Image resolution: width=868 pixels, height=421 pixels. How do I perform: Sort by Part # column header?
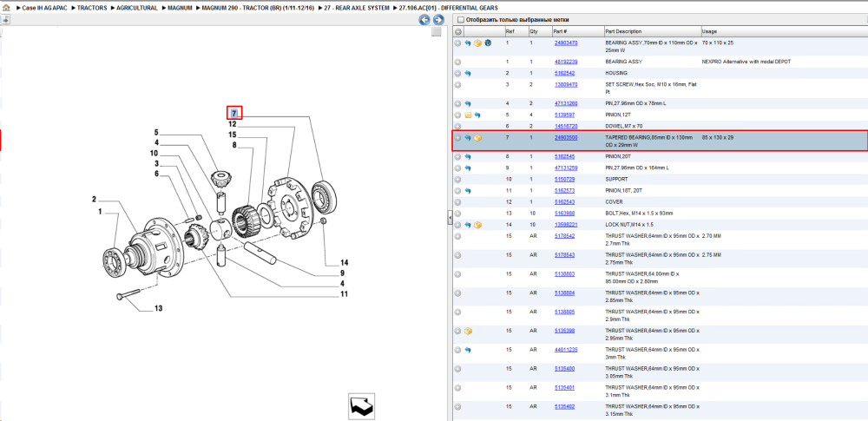click(x=578, y=32)
